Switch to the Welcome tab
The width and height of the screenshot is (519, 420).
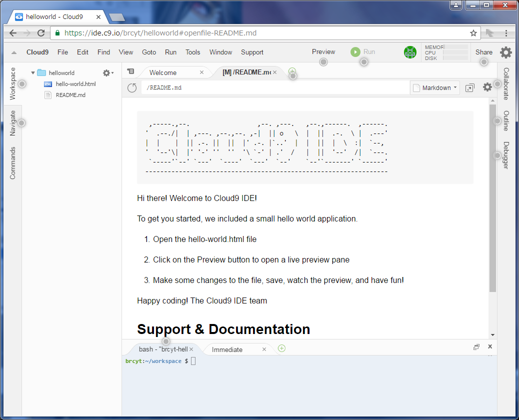[x=163, y=72]
